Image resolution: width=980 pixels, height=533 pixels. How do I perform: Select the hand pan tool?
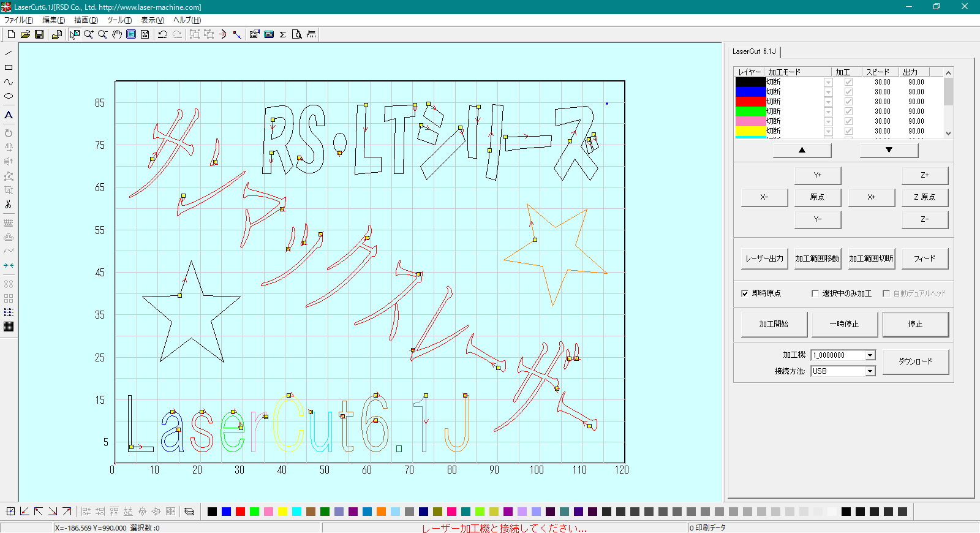(x=117, y=34)
